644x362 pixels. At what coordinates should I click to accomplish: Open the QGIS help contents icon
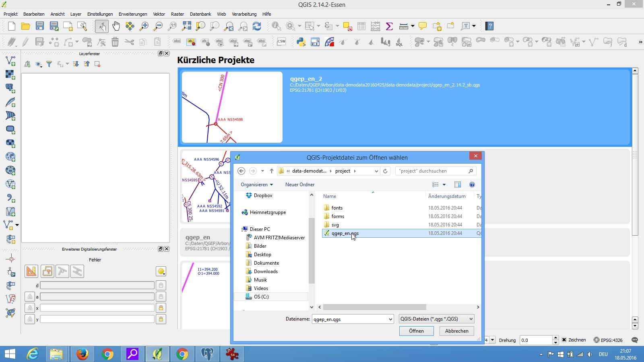489,26
